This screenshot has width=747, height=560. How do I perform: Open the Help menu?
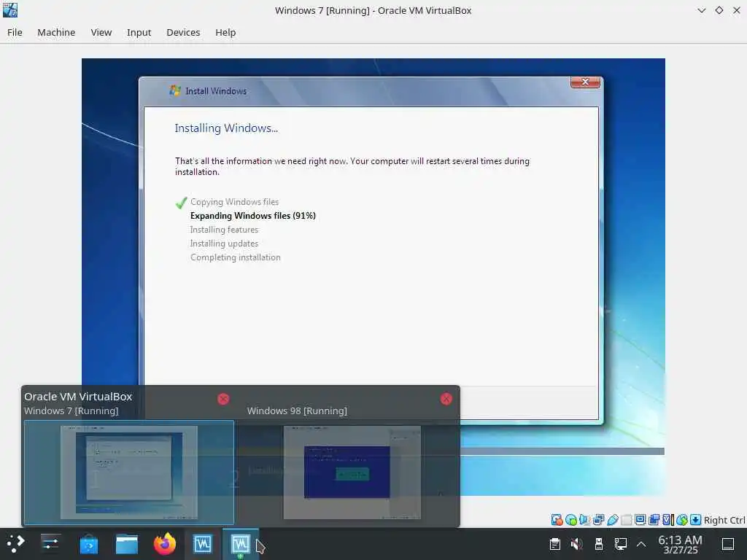pos(225,32)
